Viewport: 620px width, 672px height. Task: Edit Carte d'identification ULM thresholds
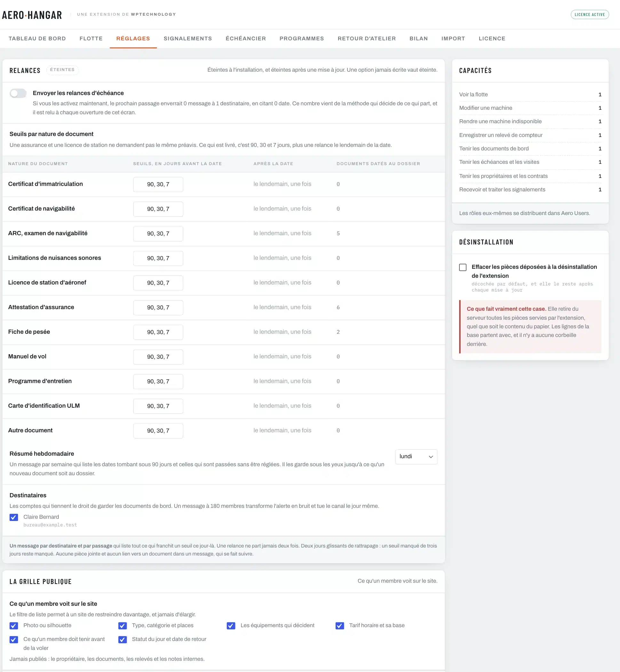(x=158, y=406)
